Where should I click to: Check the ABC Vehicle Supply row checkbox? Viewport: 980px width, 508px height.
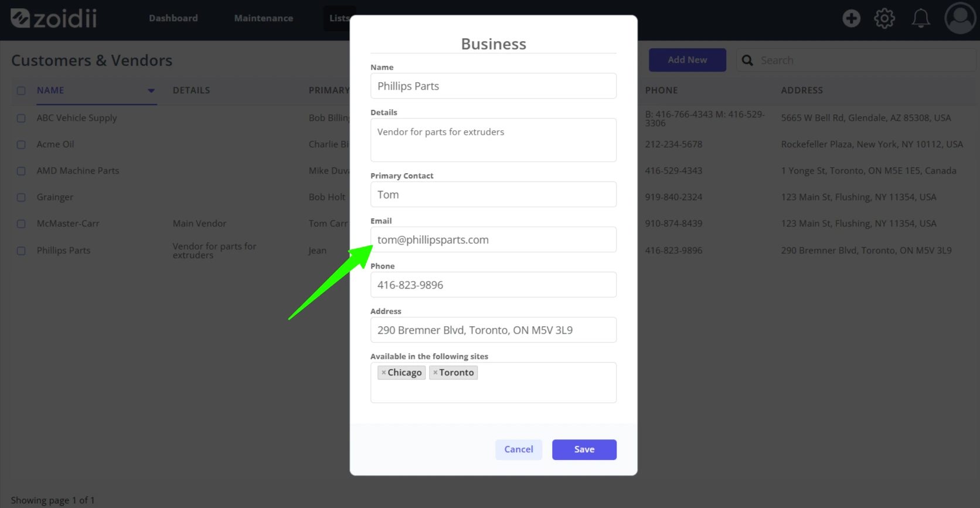(21, 118)
